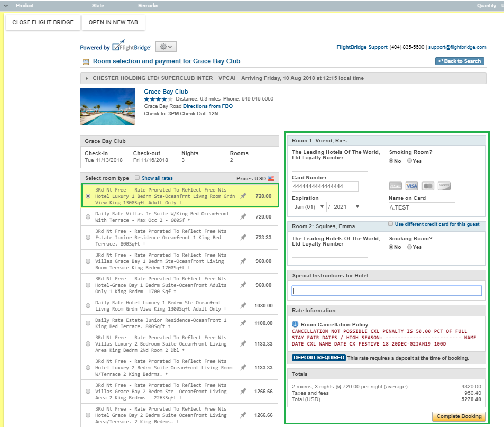The image size is (504, 427).
Task: Click Room 2 Loyalty Number field
Action: (330, 253)
